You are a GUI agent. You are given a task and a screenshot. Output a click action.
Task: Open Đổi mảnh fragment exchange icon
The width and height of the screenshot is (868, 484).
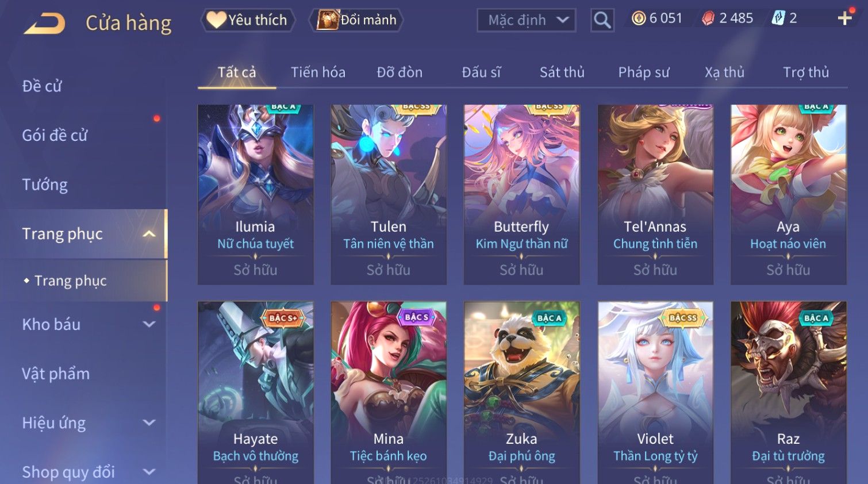pyautogui.click(x=356, y=20)
